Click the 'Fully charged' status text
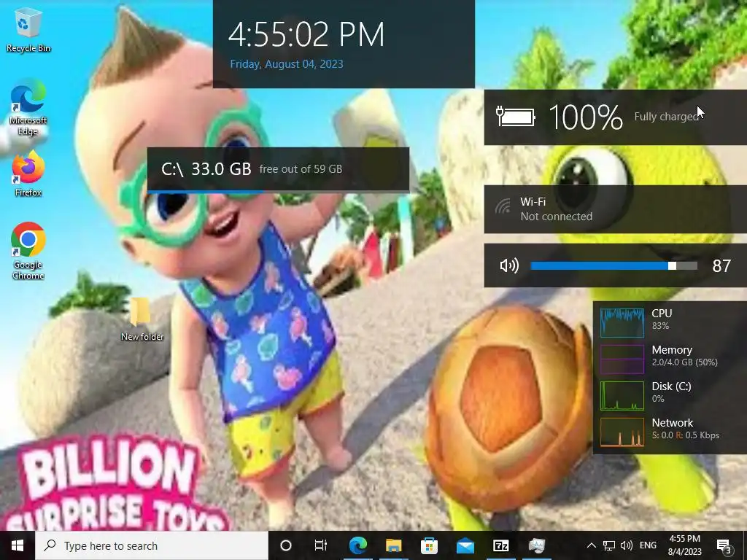Screen dimensions: 747x560 667,117
